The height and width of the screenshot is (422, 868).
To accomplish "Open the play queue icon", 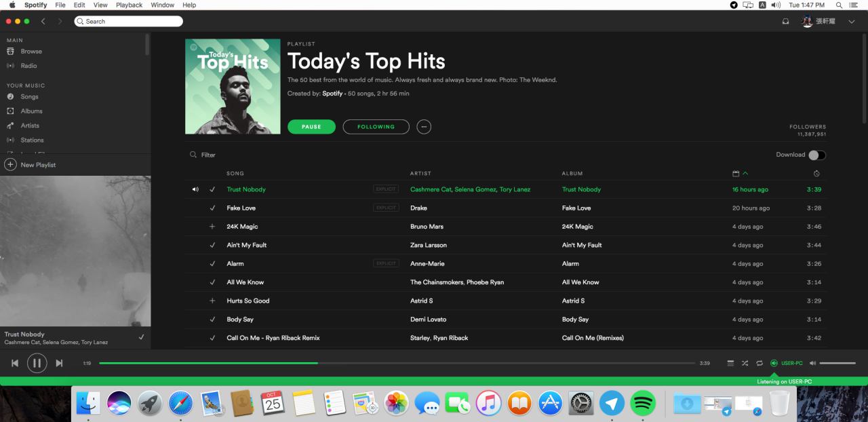I will click(x=730, y=363).
